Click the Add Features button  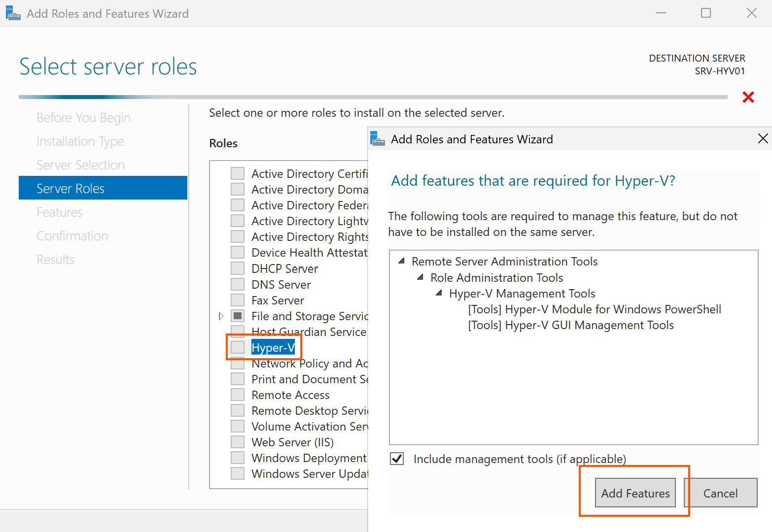tap(635, 493)
